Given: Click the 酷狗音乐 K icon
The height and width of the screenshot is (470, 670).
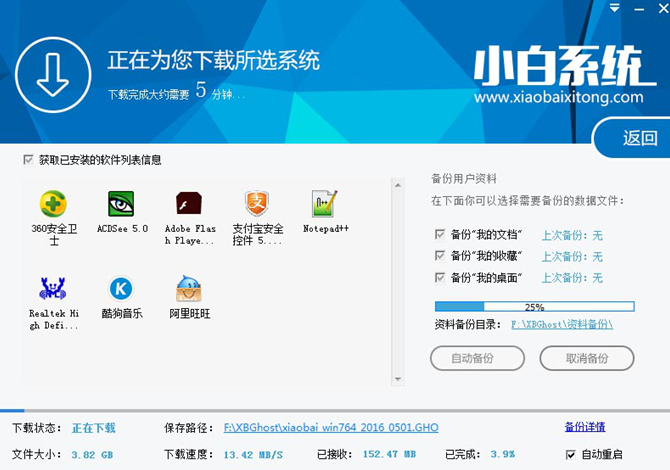Looking at the screenshot, I should [121, 289].
